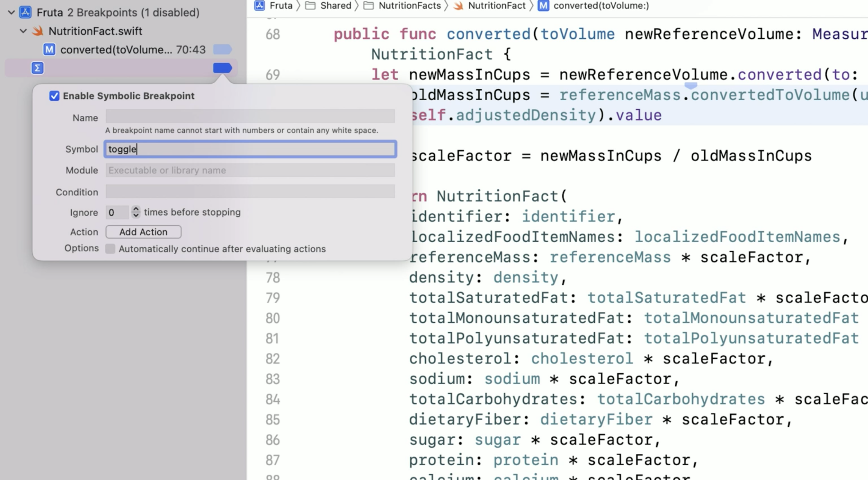This screenshot has height=480, width=868.
Task: Click into the Module text field
Action: [250, 170]
